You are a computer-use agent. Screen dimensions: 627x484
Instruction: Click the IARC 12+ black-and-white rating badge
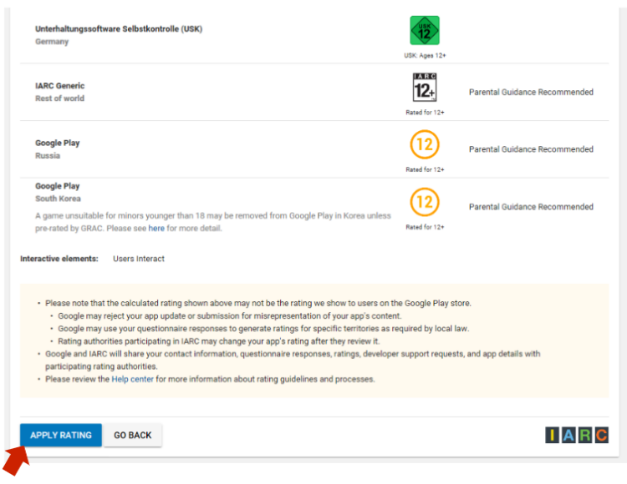pos(424,88)
